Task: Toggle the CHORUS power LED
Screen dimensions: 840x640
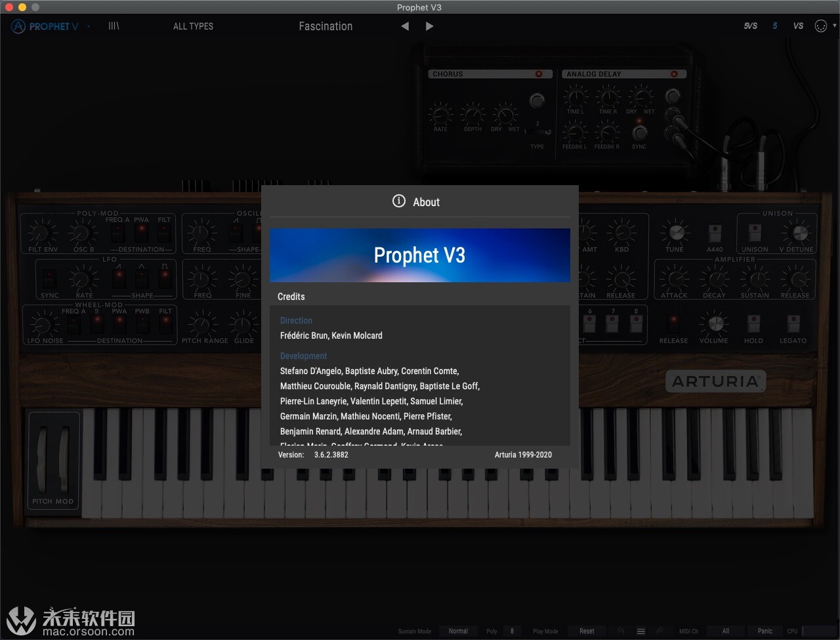Action: tap(539, 74)
